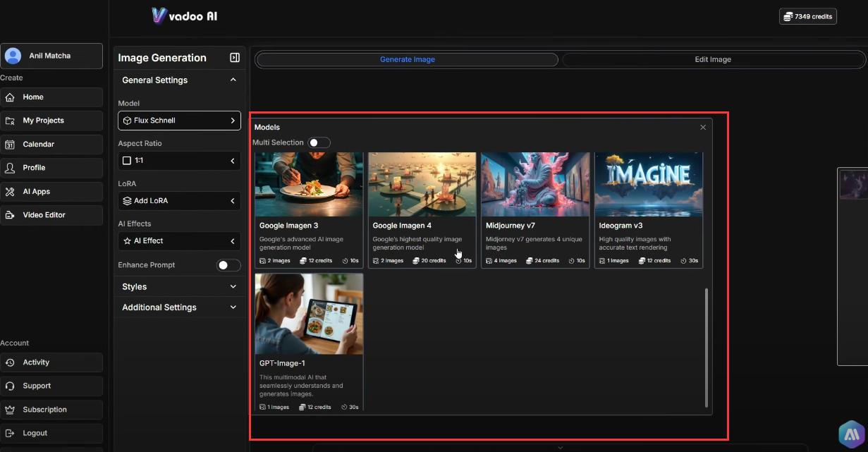868x452 pixels.
Task: Click the credits icon on GPT-Image-1 card
Action: [x=302, y=408]
